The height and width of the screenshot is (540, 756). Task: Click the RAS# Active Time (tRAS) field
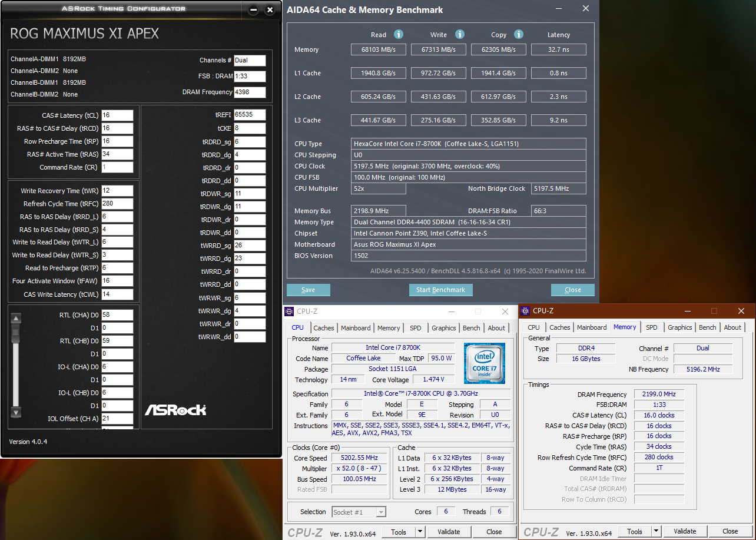tap(117, 154)
